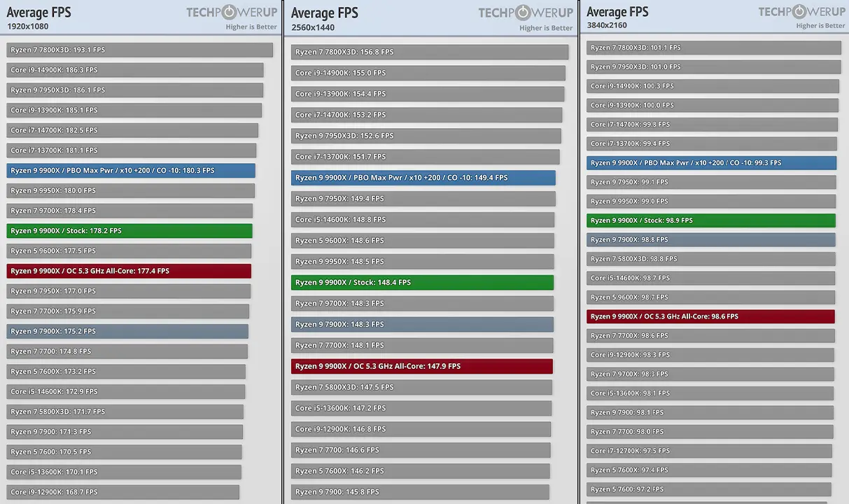Select the green 9900X Stock 178.2 FPS bar
The height and width of the screenshot is (504, 849).
129,231
